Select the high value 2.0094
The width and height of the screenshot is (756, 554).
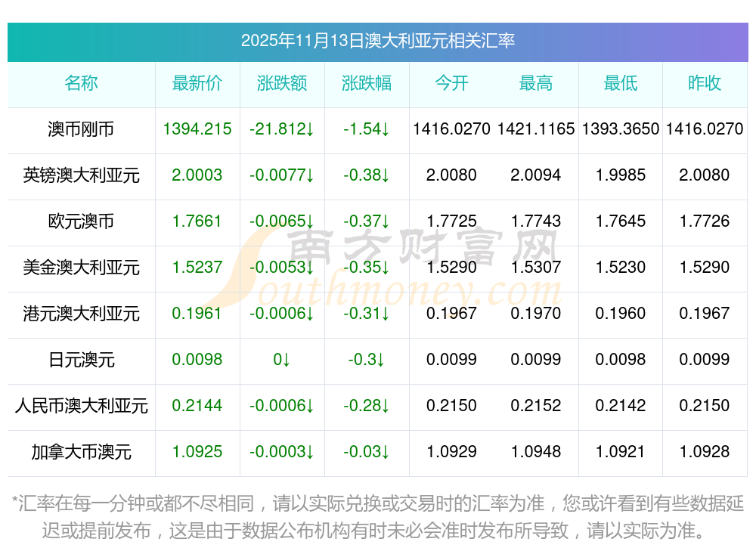click(x=536, y=175)
